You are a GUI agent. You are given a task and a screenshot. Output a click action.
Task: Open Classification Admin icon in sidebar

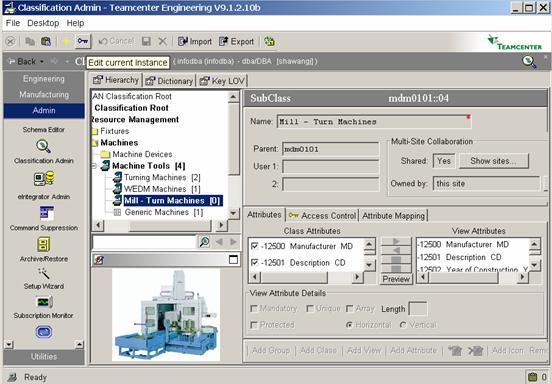coord(44,178)
